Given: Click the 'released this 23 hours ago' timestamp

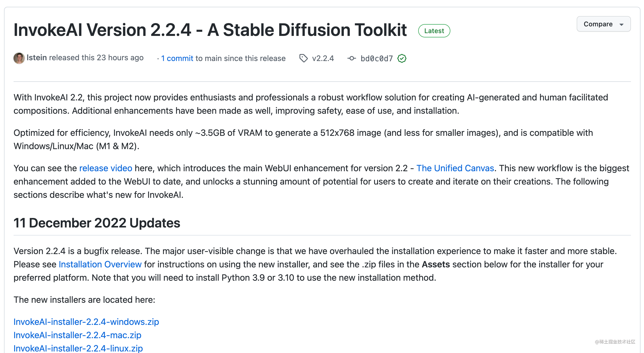Looking at the screenshot, I should tap(96, 58).
